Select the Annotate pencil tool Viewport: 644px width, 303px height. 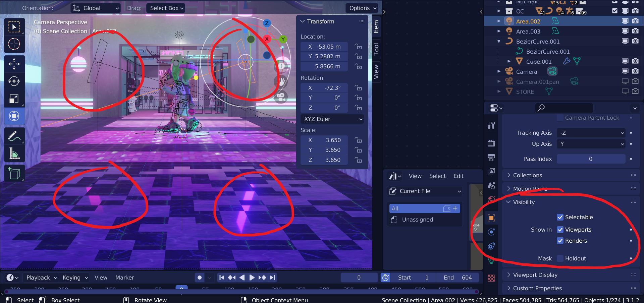[x=14, y=136]
